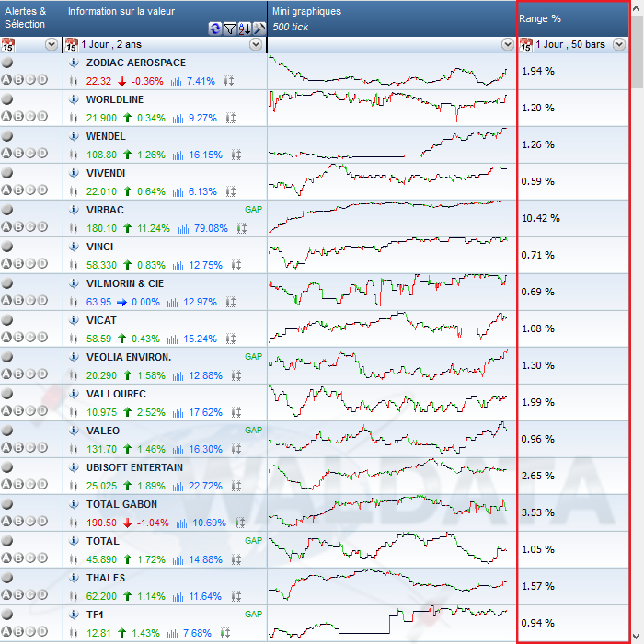Viewport: 644px width, 644px height.
Task: Open info icon for VIRBAC
Action: (74, 210)
